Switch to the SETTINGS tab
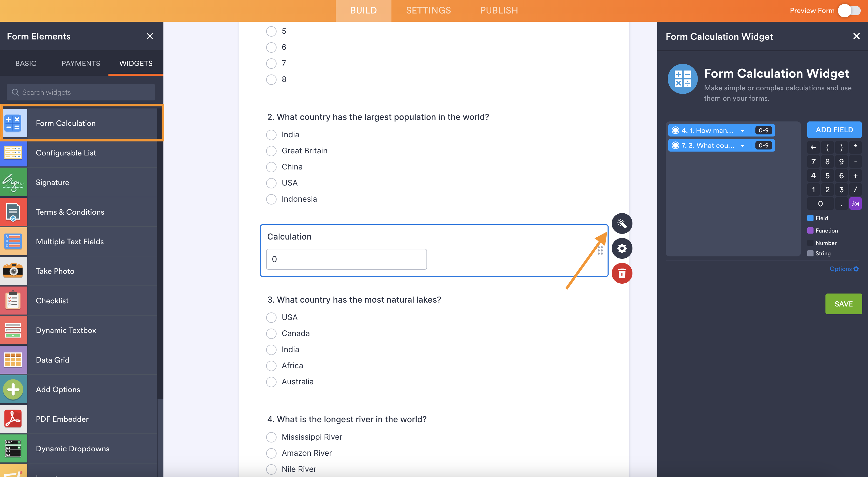Image resolution: width=868 pixels, height=477 pixels. [428, 10]
